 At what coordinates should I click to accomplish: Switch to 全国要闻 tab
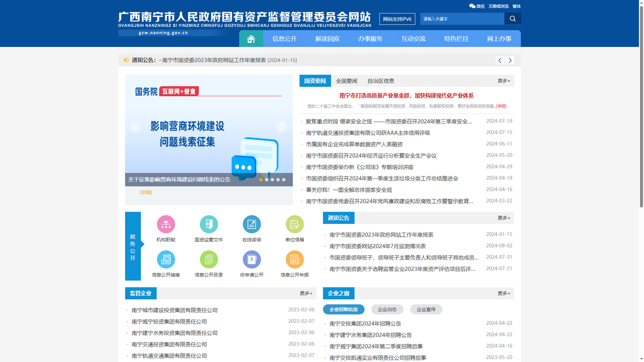click(347, 81)
